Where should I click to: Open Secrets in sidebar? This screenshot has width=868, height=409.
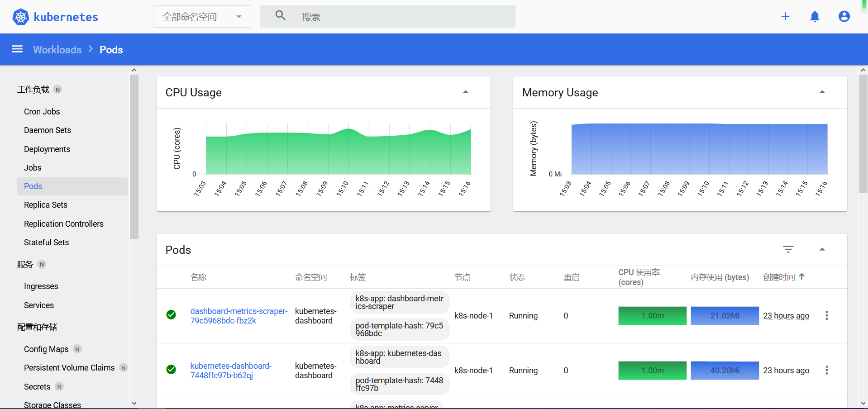[37, 387]
